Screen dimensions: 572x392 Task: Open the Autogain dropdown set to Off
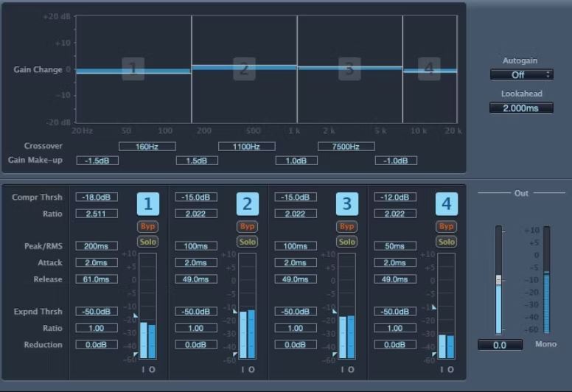tap(521, 74)
